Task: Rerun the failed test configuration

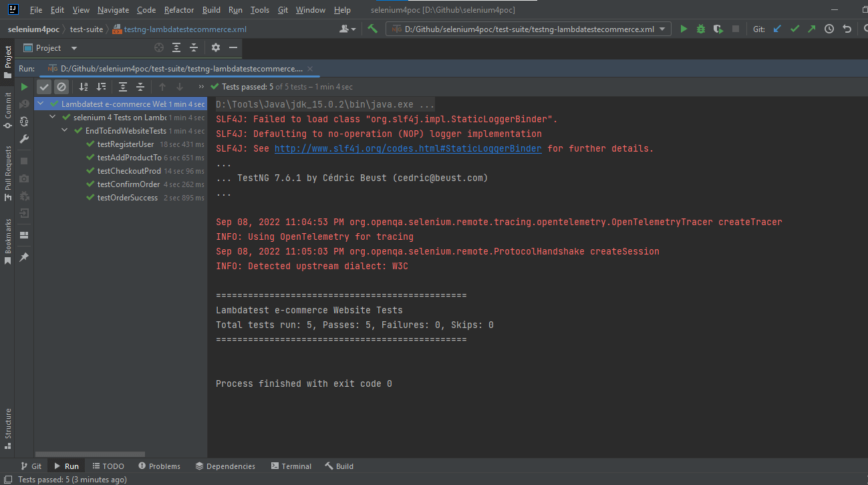Action: (x=23, y=87)
